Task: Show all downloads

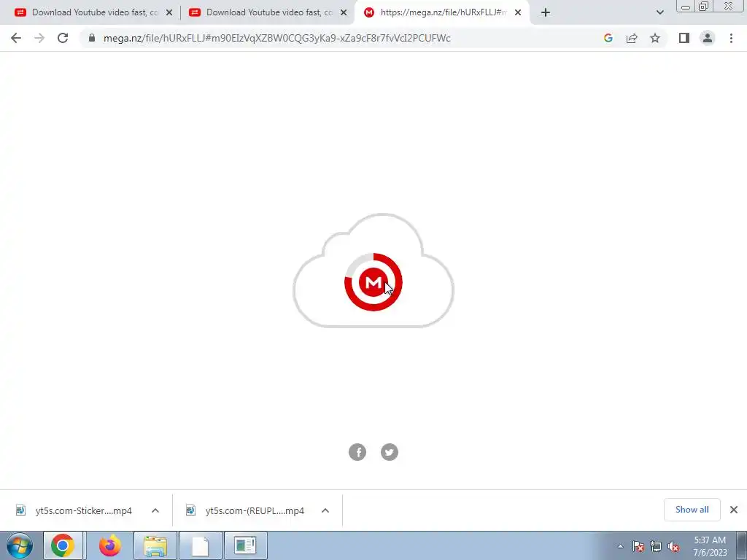Action: (x=692, y=510)
